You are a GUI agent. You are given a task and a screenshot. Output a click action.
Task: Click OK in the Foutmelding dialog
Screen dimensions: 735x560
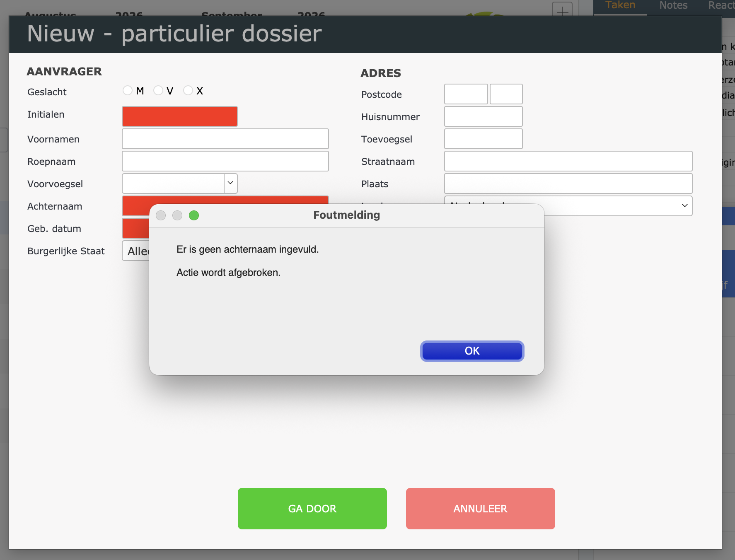[472, 351]
